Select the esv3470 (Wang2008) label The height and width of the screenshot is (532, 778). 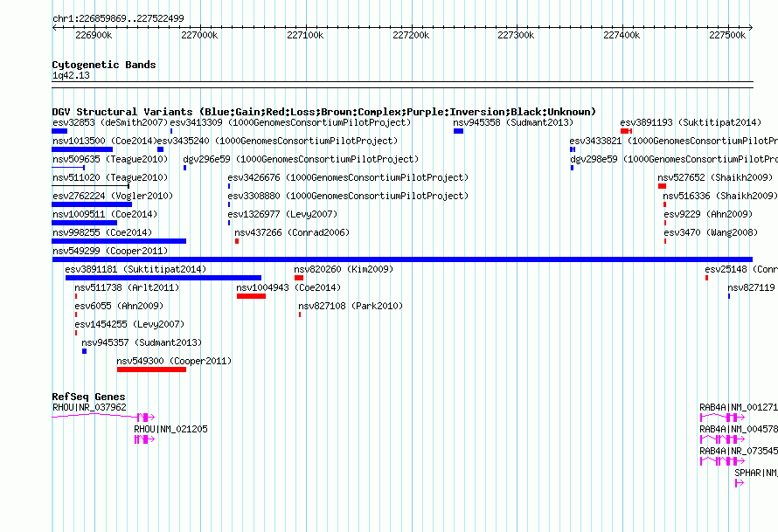point(711,232)
